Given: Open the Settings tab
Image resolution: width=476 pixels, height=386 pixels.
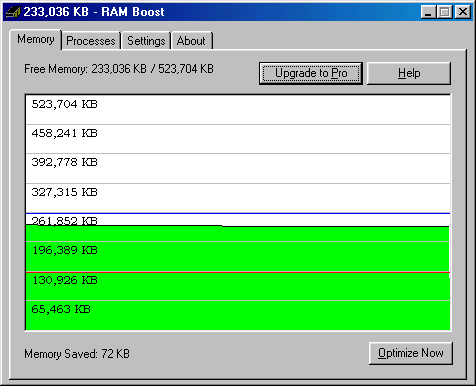Looking at the screenshot, I should [x=146, y=41].
